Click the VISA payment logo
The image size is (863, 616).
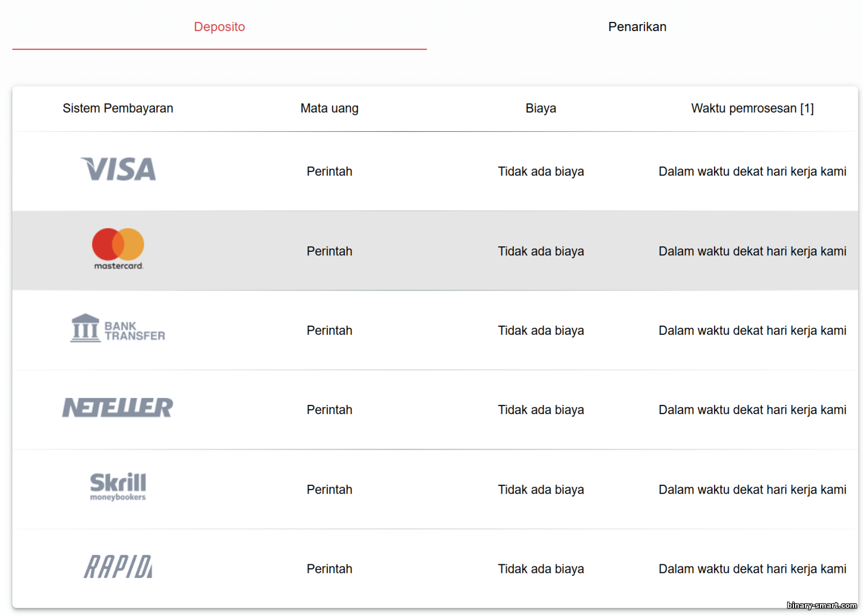pos(118,170)
